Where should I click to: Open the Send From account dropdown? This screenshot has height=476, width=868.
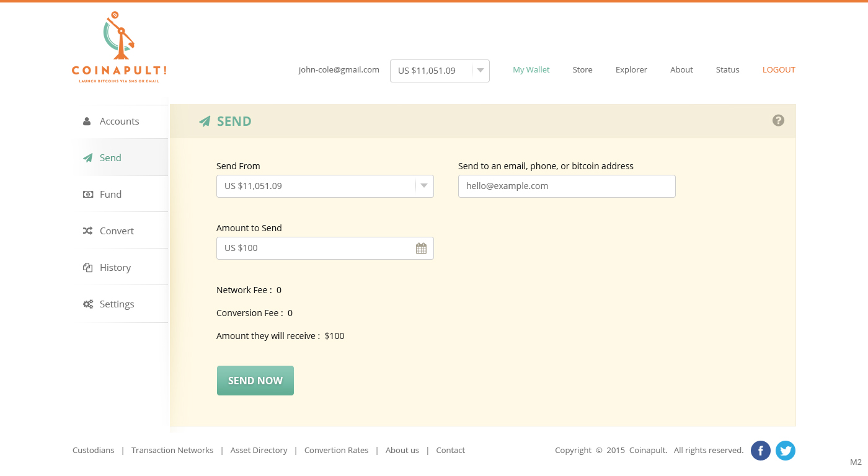coord(325,186)
